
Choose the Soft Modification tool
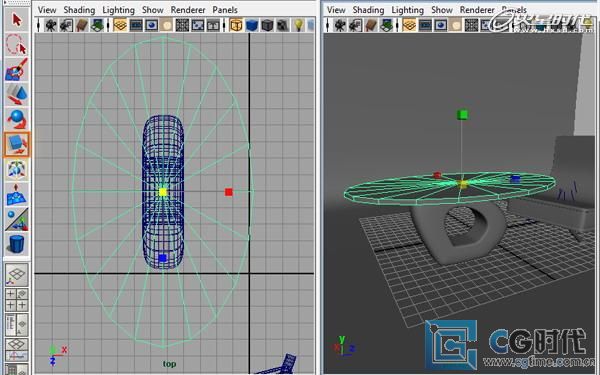pos(16,194)
